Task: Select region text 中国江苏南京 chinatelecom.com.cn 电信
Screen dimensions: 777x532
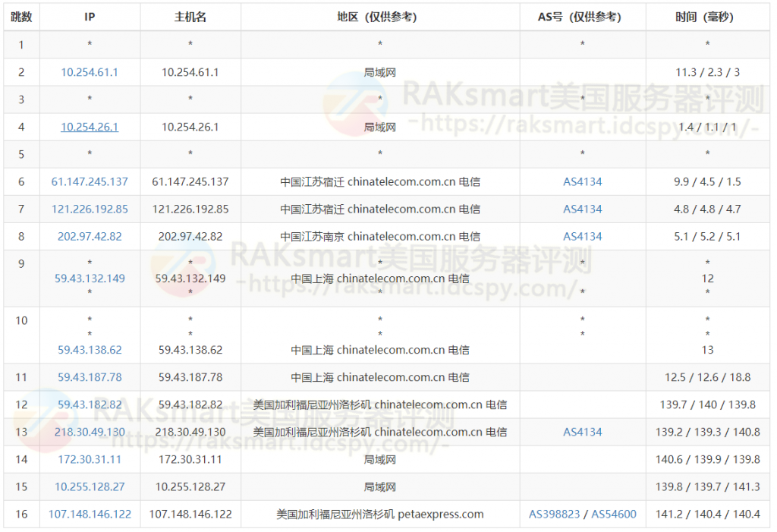Action: click(x=380, y=237)
